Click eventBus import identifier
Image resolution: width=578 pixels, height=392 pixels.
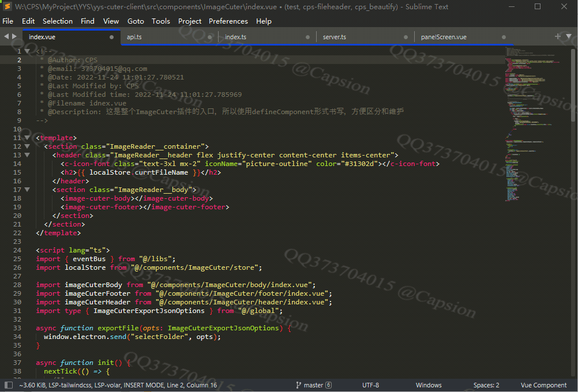89,259
